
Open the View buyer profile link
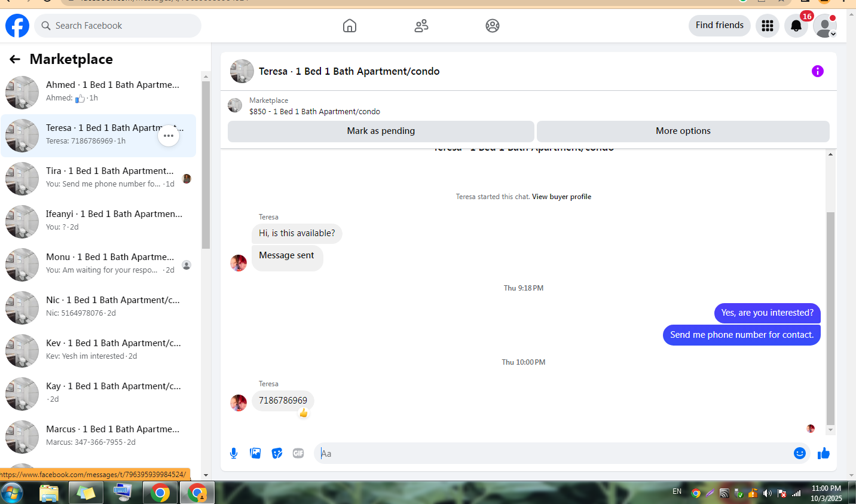pyautogui.click(x=561, y=197)
